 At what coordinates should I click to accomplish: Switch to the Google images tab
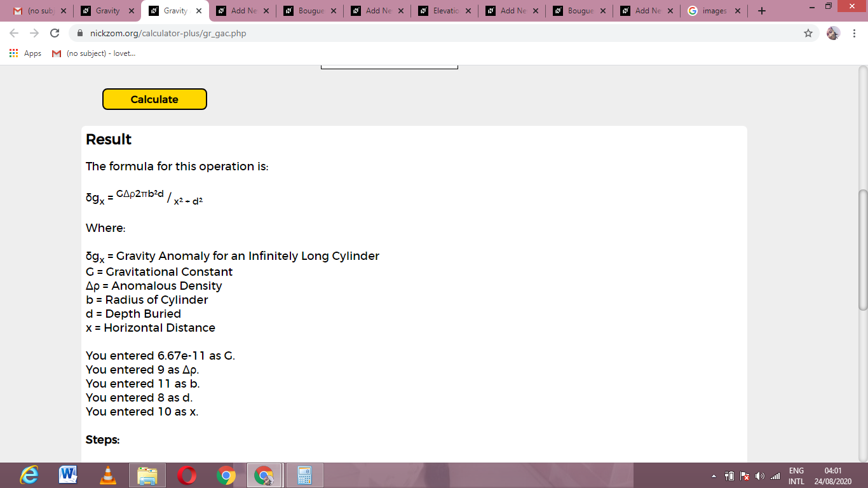click(x=714, y=11)
